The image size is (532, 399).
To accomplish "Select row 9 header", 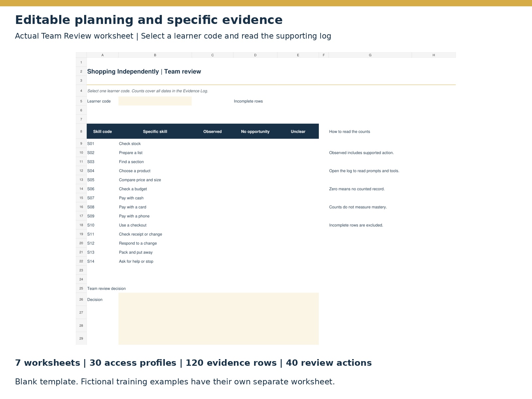I will 81,144.
